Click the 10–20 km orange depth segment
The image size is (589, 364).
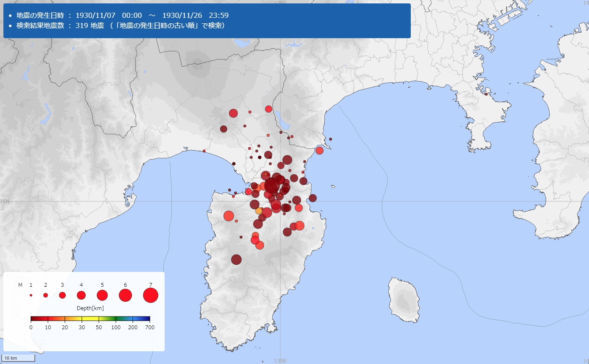pos(56,319)
